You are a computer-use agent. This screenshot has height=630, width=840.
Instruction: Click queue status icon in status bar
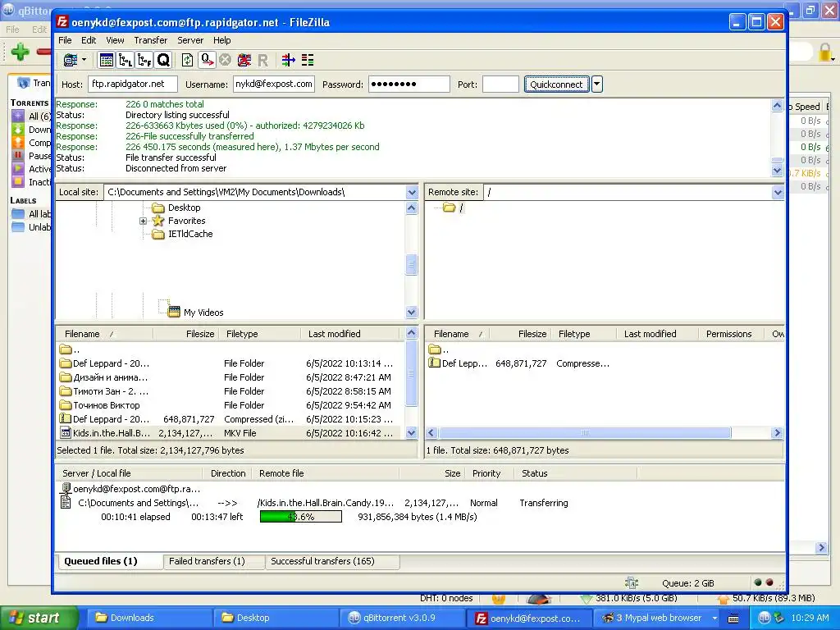pos(632,583)
